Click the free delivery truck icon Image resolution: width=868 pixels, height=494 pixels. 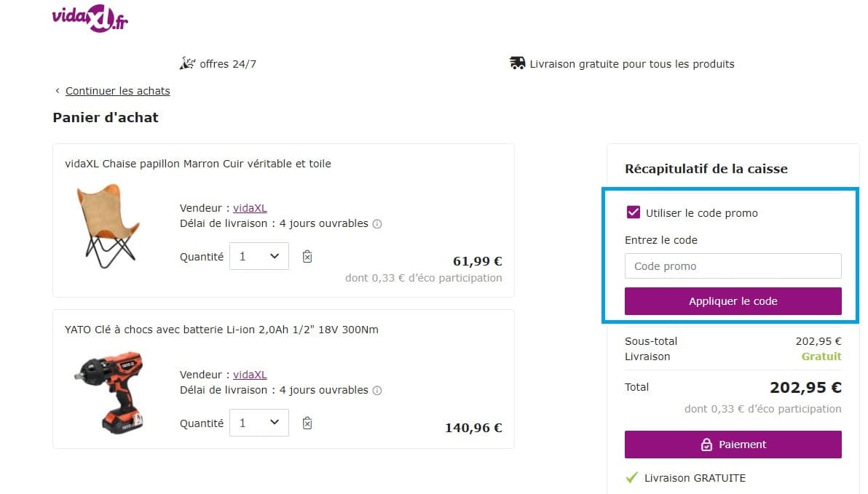point(517,63)
